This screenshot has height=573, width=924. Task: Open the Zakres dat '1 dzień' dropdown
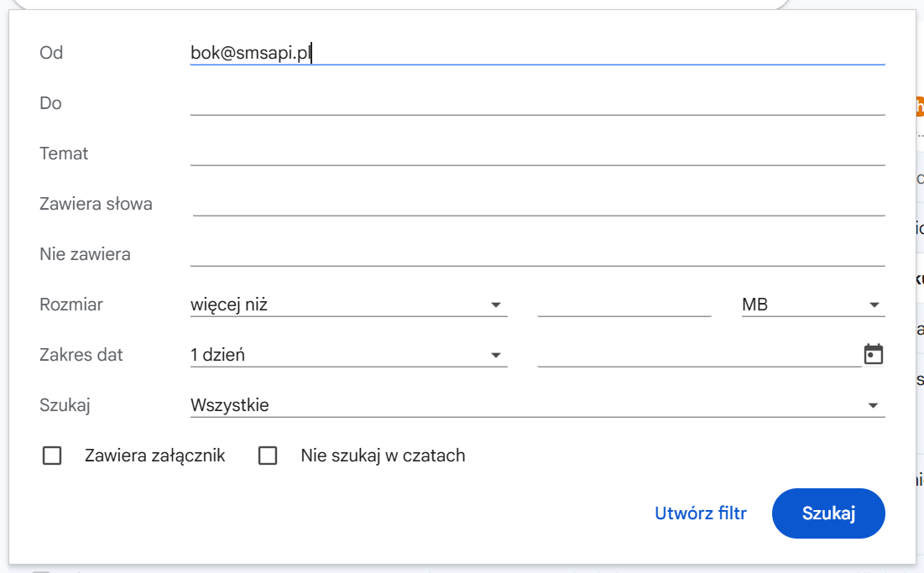pyautogui.click(x=348, y=355)
